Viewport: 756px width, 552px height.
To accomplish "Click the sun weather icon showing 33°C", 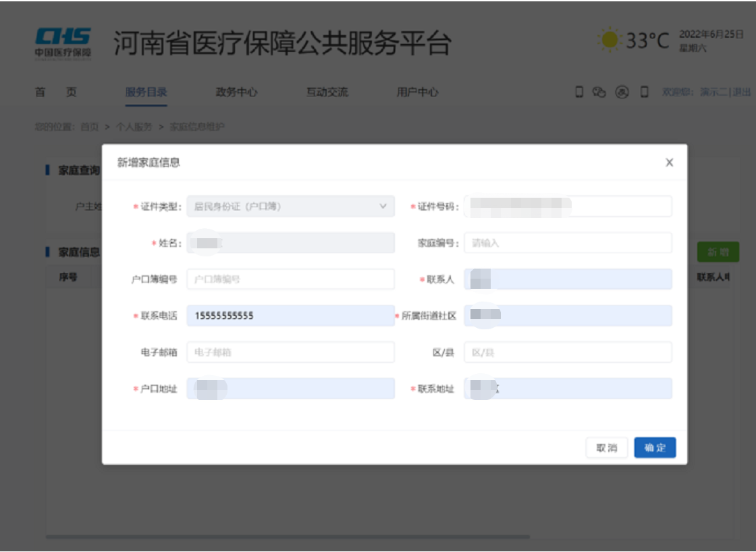I will click(611, 40).
